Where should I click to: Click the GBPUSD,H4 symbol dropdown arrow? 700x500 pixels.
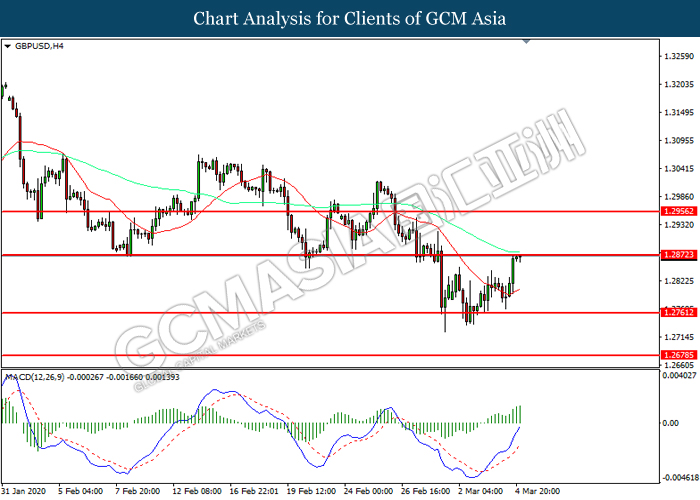pyautogui.click(x=7, y=46)
